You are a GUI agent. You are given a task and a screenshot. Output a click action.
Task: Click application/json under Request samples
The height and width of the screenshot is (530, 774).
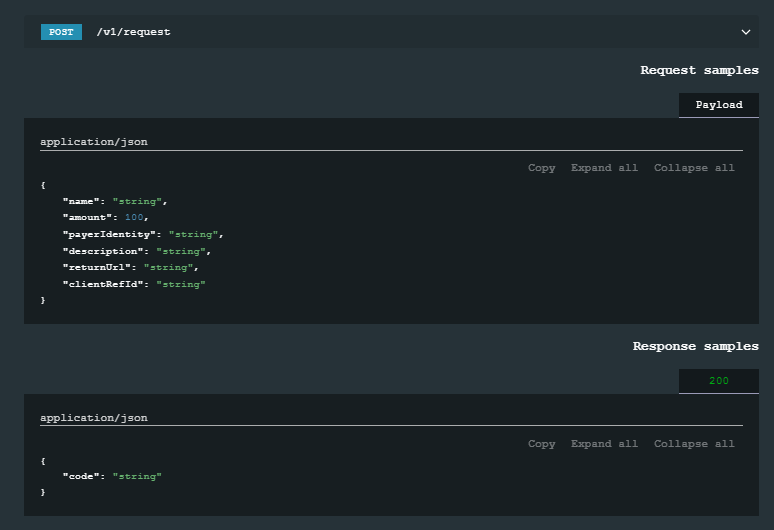point(94,142)
